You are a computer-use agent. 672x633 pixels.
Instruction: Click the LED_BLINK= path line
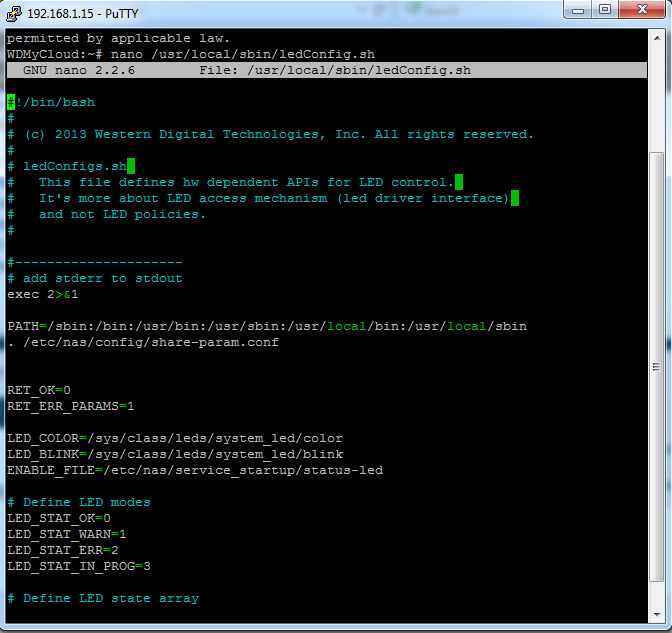[175, 454]
